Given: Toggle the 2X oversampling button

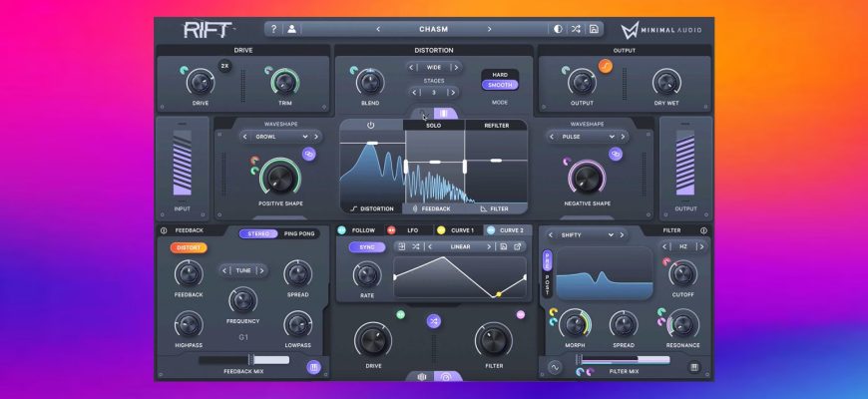Looking at the screenshot, I should pyautogui.click(x=224, y=66).
